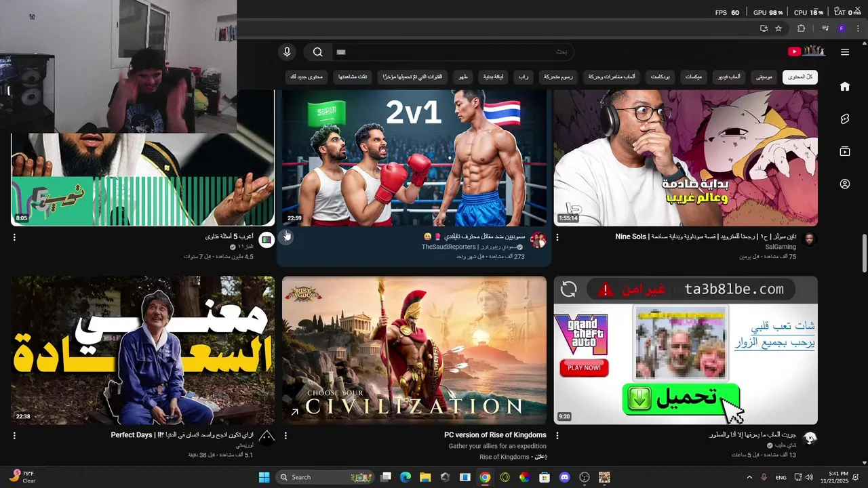Select the 'ميكسات' filter chip

click(x=693, y=77)
